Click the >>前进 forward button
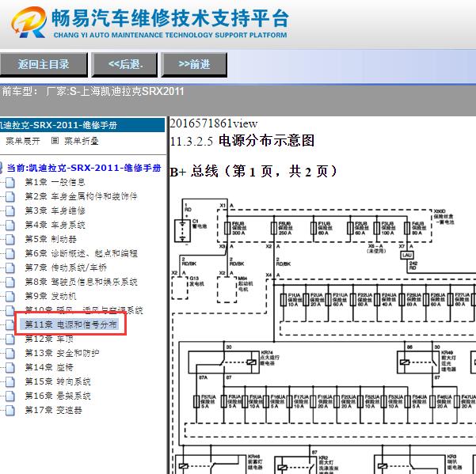Viewport: 476px width, 474px height. [x=194, y=64]
